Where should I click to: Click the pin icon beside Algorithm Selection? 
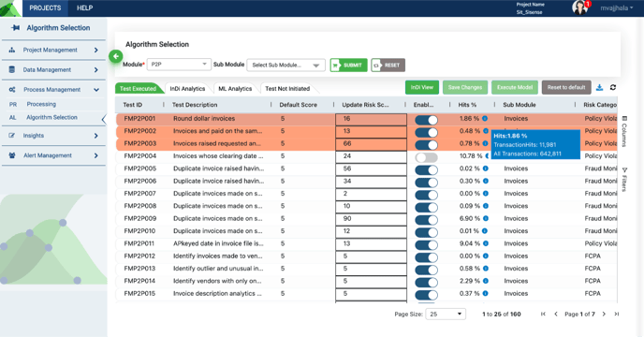16,28
